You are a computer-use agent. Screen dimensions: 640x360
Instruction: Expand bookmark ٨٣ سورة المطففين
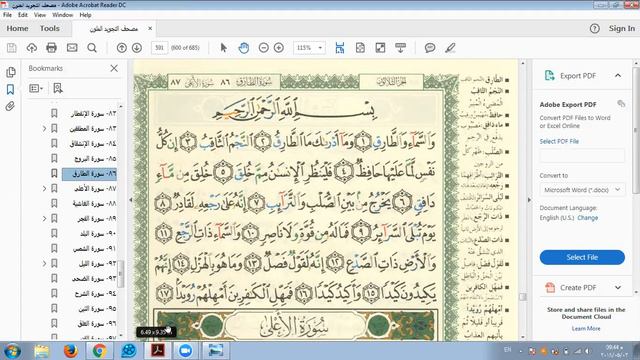point(44,129)
